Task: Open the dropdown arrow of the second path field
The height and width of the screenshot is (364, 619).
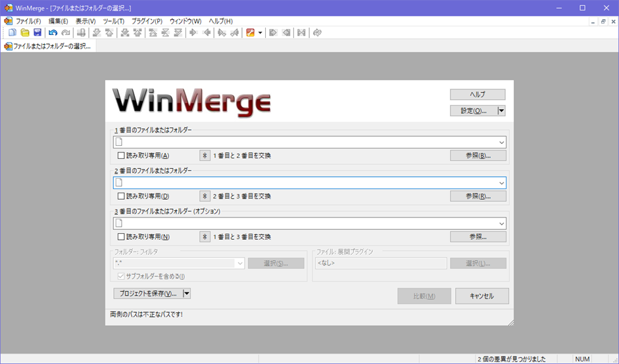Action: point(501,183)
